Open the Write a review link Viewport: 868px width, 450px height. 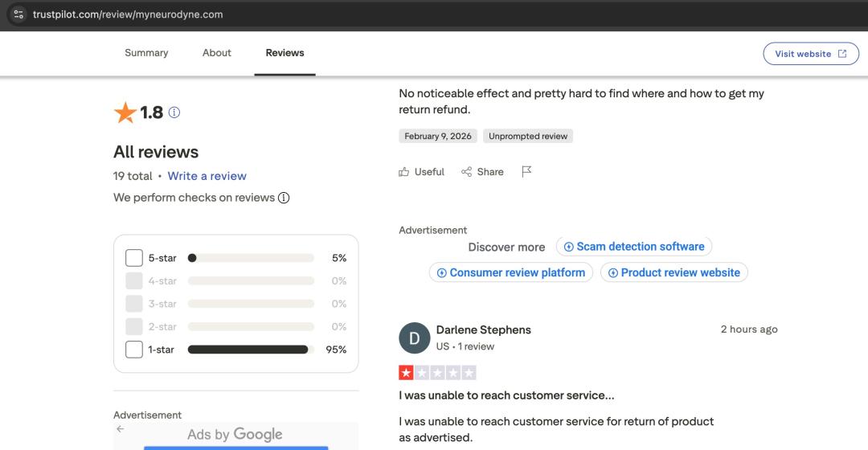coord(207,176)
